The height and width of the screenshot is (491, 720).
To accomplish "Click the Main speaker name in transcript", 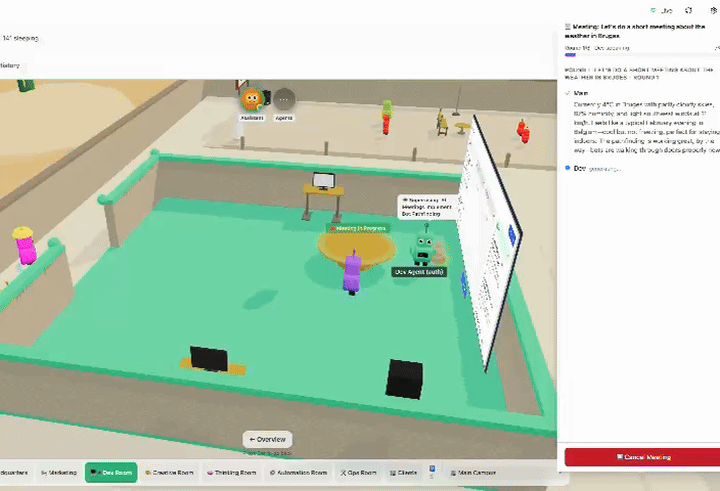I will point(580,93).
